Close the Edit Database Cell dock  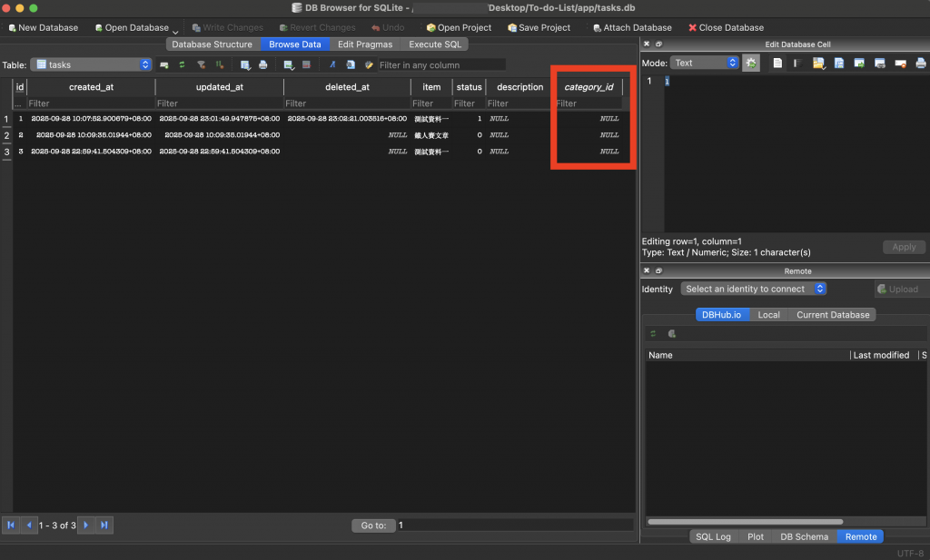647,44
